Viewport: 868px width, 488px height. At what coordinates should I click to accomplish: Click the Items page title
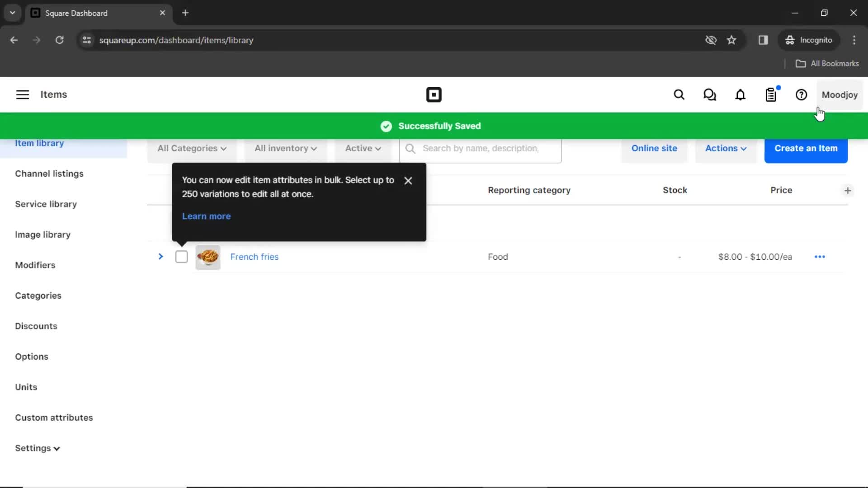pos(54,94)
